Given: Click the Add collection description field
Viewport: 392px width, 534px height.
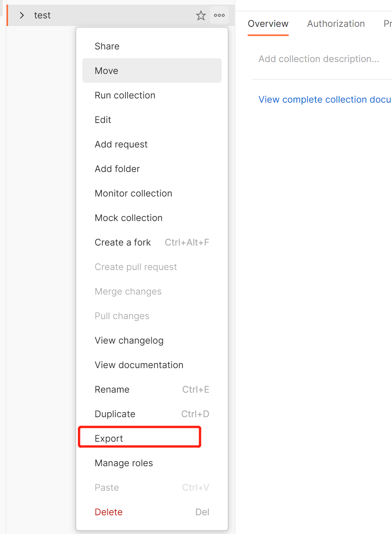Looking at the screenshot, I should point(318,59).
